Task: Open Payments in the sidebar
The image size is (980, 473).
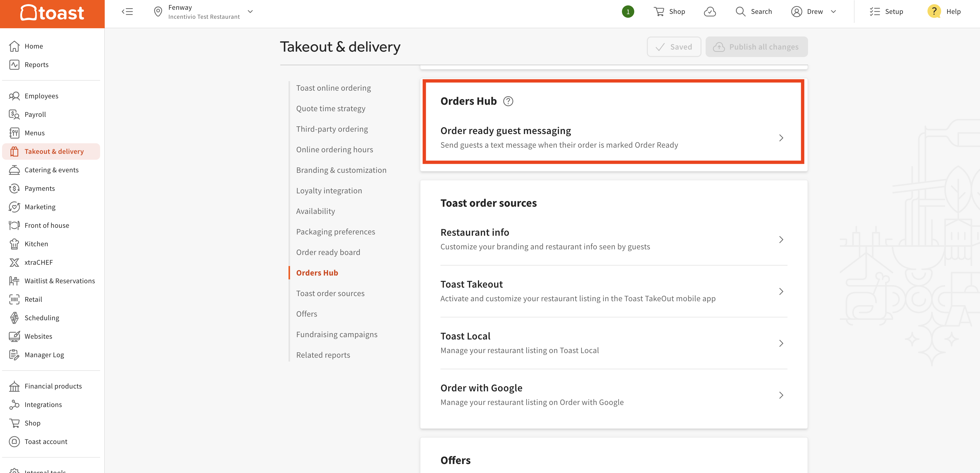Action: pyautogui.click(x=51, y=188)
